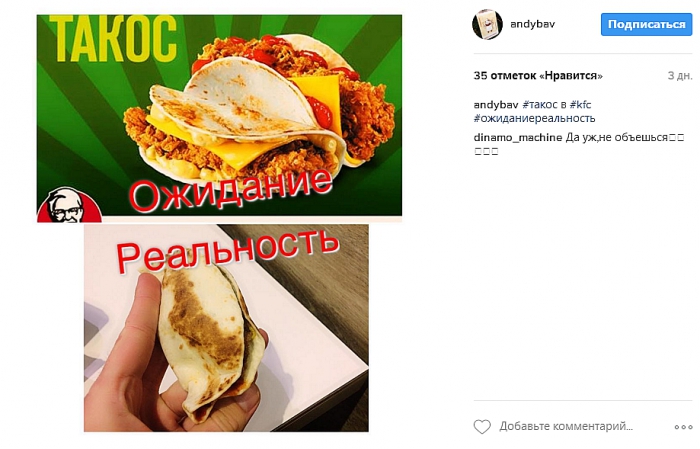This screenshot has width=700, height=449.
Task: Click the Ожидание taco advertisement image
Action: [x=219, y=118]
